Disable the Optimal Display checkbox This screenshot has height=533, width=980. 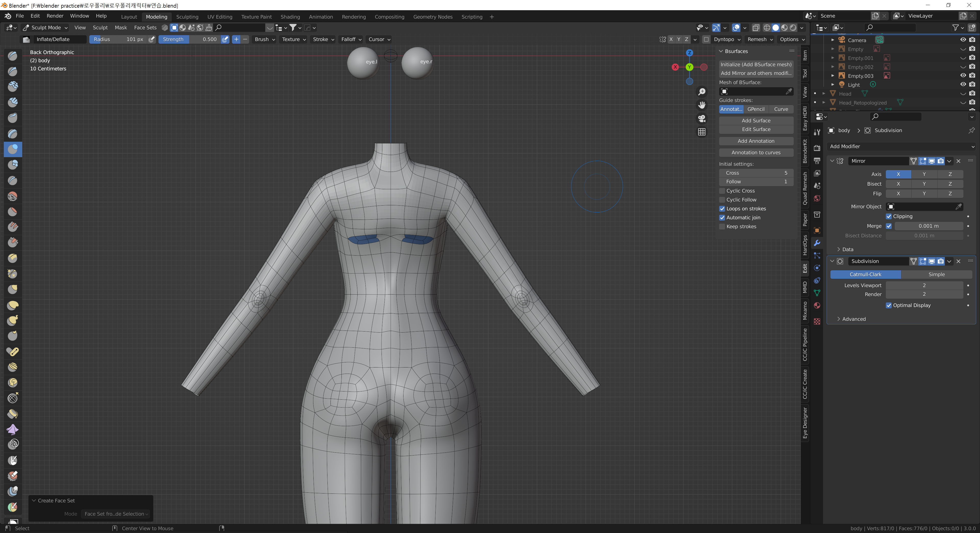coord(889,305)
